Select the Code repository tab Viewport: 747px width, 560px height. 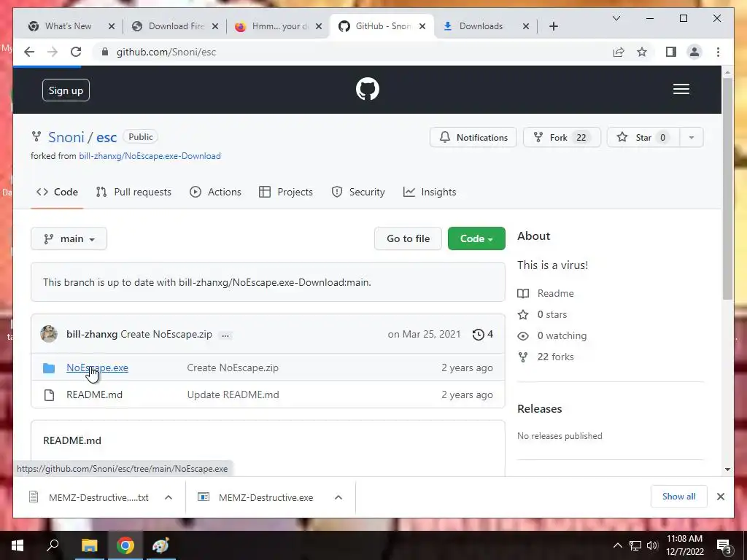pos(57,192)
